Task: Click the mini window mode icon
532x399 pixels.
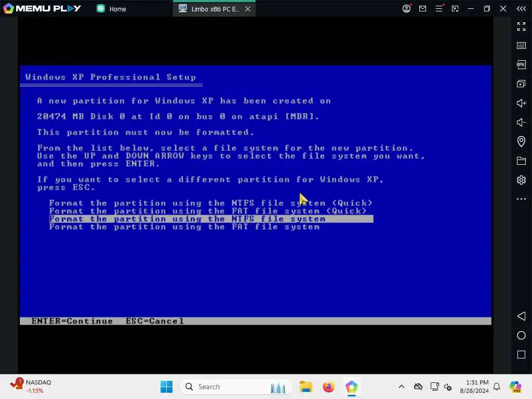Action: [455, 8]
